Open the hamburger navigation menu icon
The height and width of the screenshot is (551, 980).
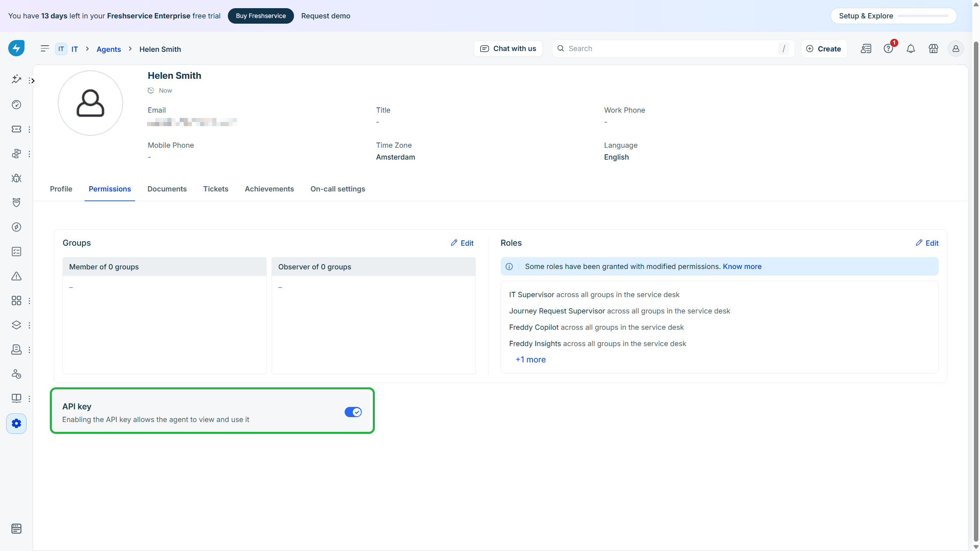click(x=45, y=49)
